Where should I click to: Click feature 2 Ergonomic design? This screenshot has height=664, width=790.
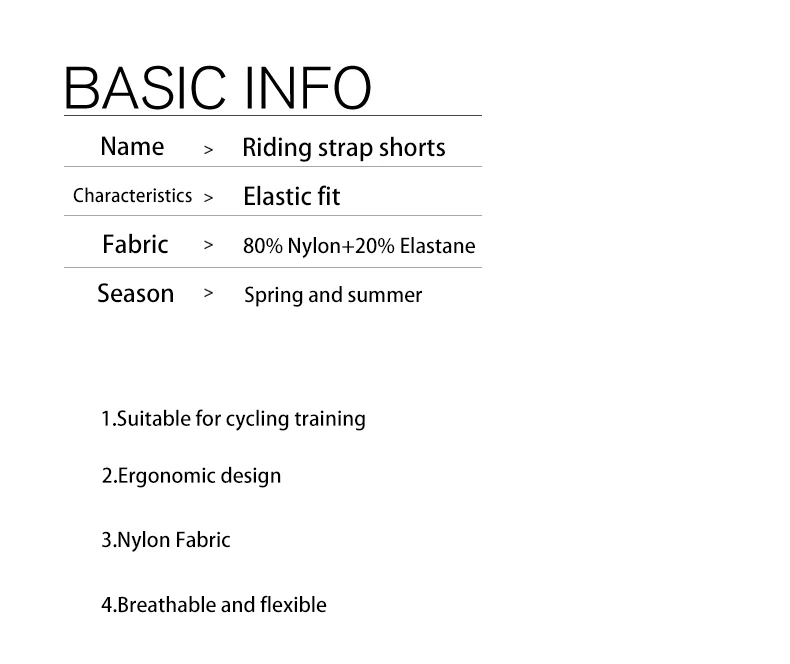pos(191,476)
